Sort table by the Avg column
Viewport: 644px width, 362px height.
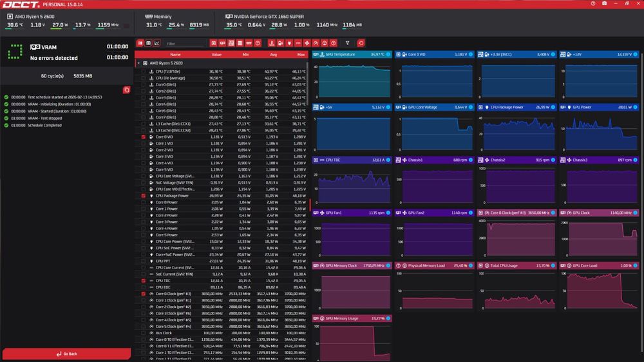coord(274,55)
